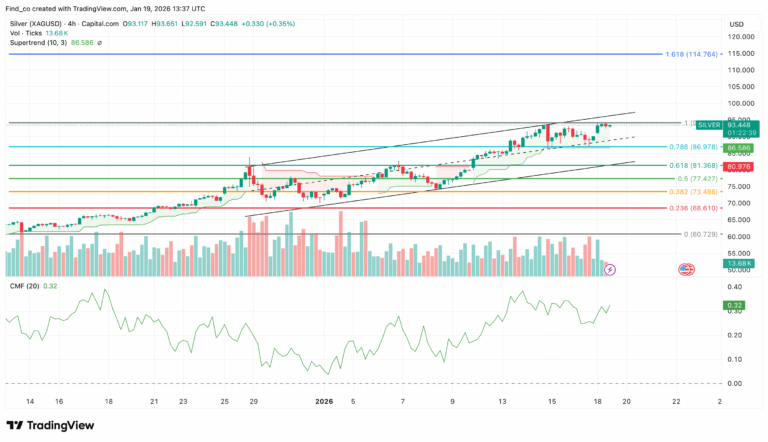Viewport: 768px width, 442px height.
Task: Click the green 86.586 axis price tag
Action: tap(739, 147)
